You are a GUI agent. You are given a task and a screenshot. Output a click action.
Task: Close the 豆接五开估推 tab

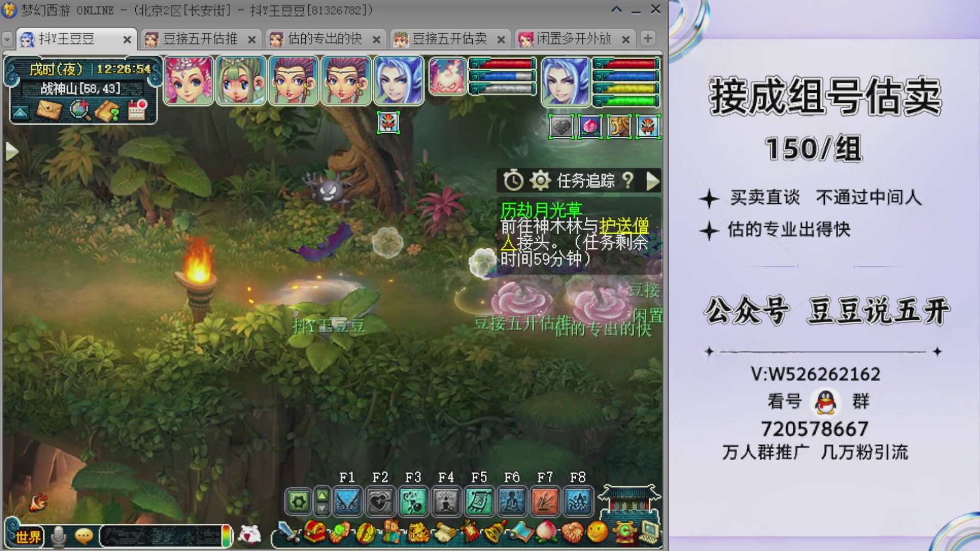coord(252,40)
